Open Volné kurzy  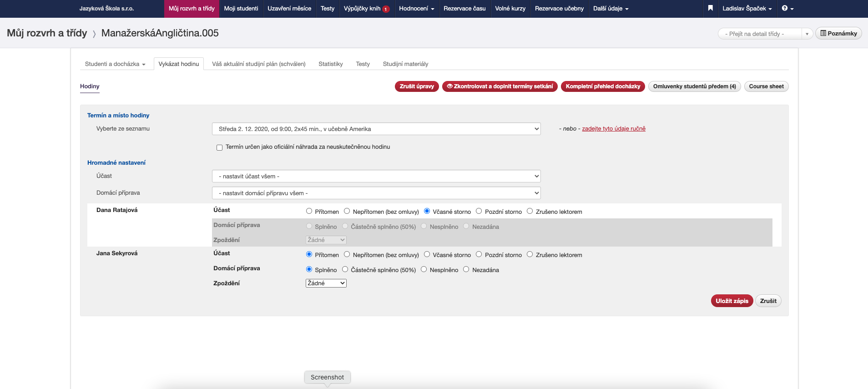[510, 9]
